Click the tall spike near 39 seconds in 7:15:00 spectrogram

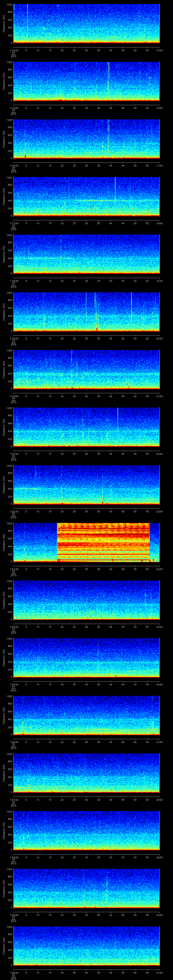pyautogui.click(x=109, y=78)
